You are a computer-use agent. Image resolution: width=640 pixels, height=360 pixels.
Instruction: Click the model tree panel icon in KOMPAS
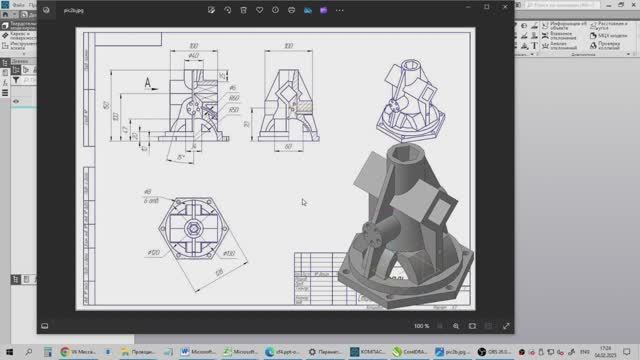pyautogui.click(x=5, y=63)
